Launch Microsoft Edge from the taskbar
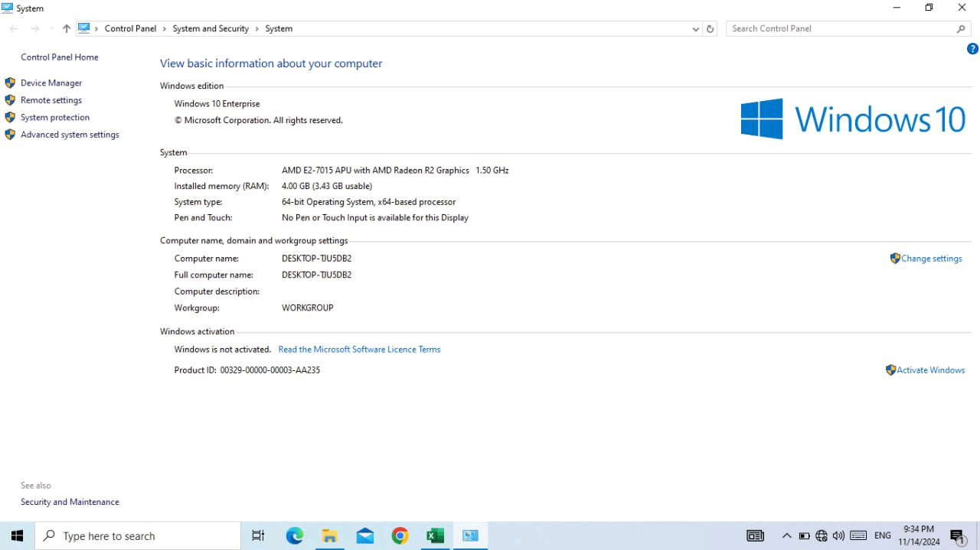Viewport: 980px width, 550px height. 295,535
